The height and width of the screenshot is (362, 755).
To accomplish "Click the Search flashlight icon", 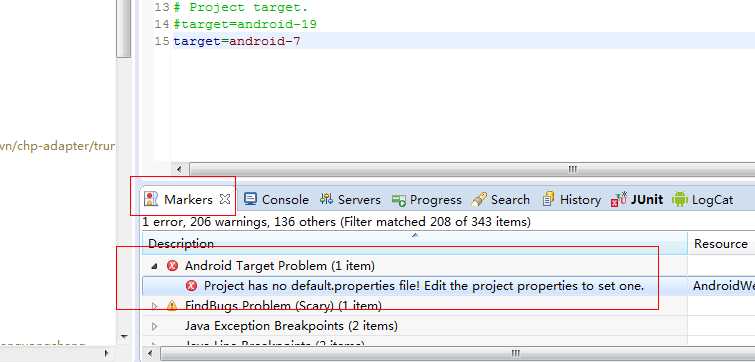I will [479, 199].
